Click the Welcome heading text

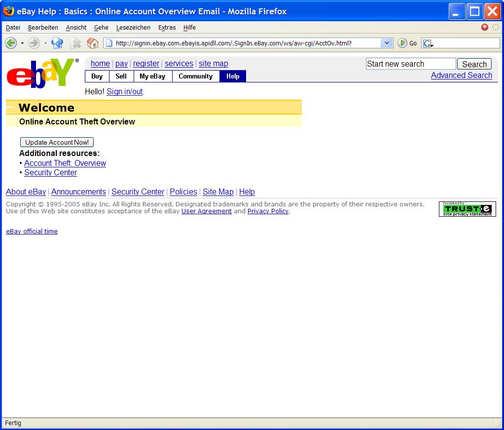[x=47, y=108]
